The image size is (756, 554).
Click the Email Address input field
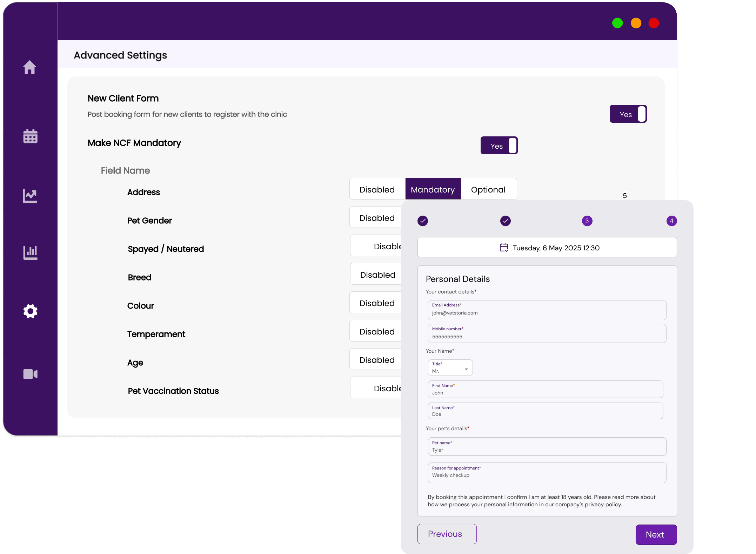tap(547, 310)
